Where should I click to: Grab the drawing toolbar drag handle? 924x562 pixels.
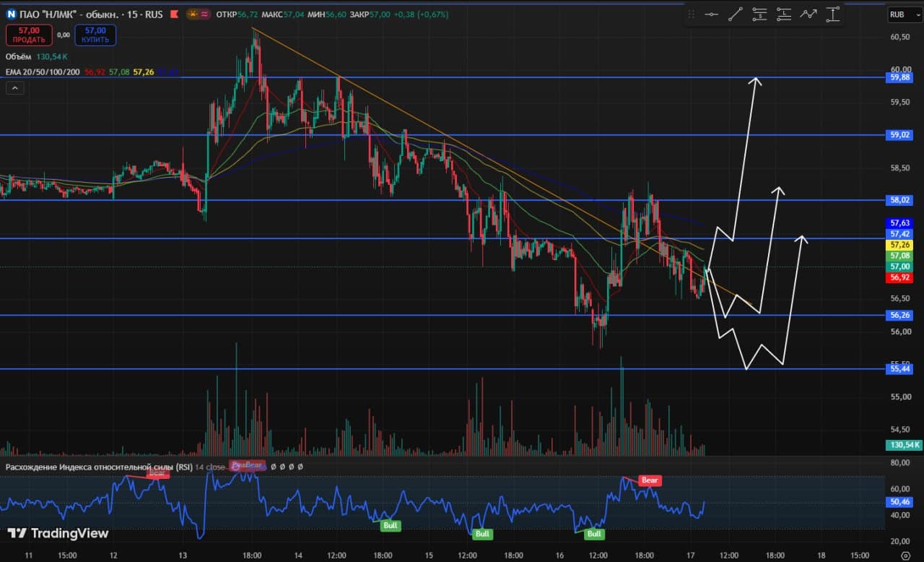coord(692,14)
